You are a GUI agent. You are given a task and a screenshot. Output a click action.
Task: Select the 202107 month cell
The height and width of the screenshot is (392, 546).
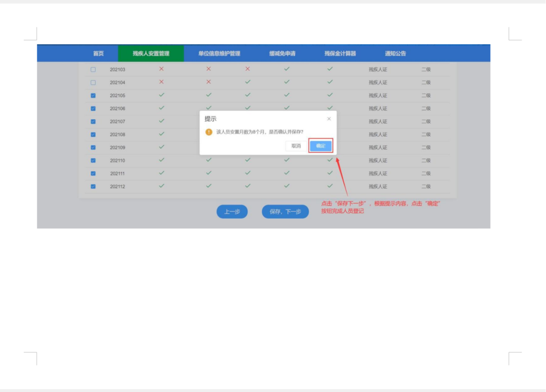(x=117, y=122)
